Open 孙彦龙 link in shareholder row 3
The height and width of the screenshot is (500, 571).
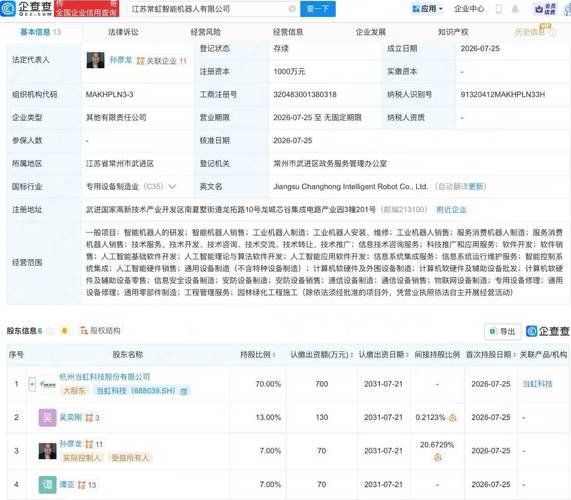coord(71,444)
